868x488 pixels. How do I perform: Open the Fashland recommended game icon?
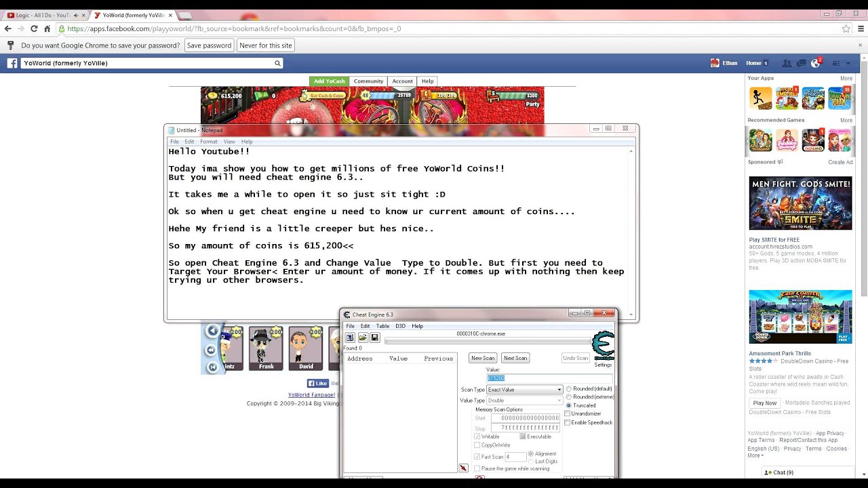[x=813, y=140]
